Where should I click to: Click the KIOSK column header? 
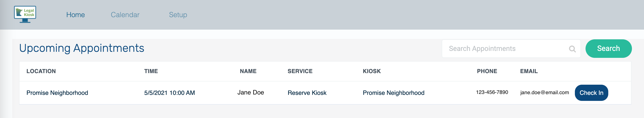point(372,71)
